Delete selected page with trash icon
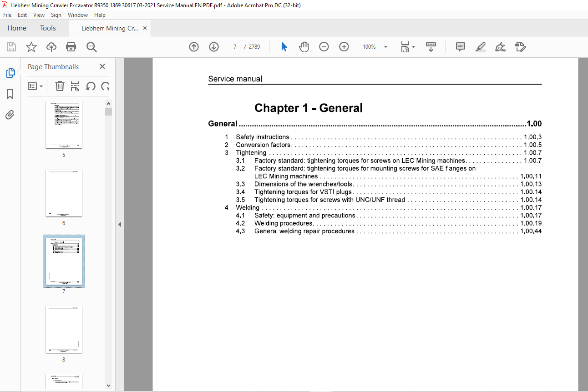Image resolution: width=588 pixels, height=392 pixels. click(x=60, y=86)
